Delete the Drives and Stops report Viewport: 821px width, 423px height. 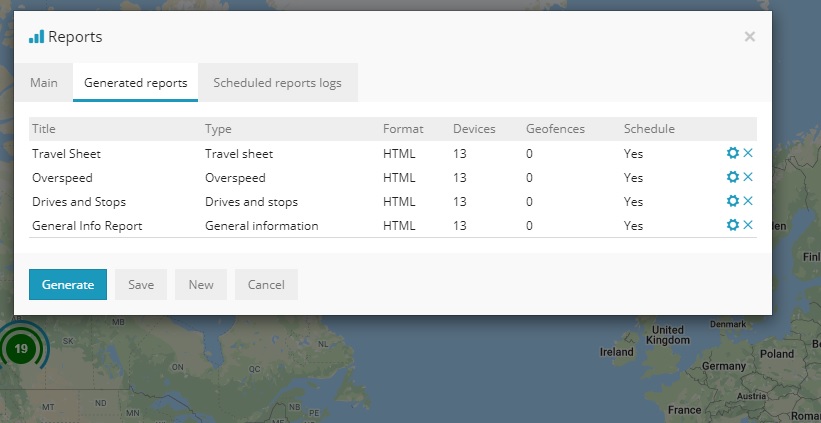tap(748, 201)
